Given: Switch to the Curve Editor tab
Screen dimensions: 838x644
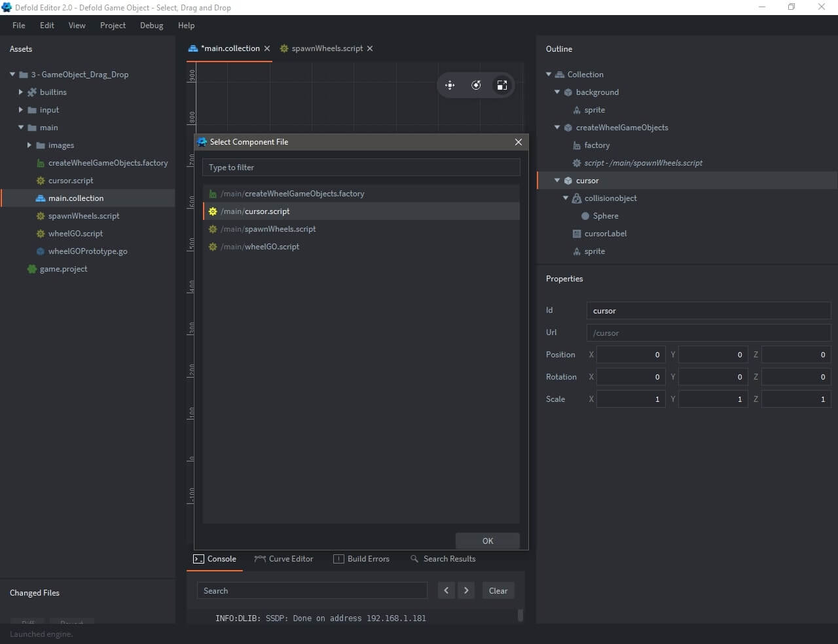Looking at the screenshot, I should (x=283, y=559).
